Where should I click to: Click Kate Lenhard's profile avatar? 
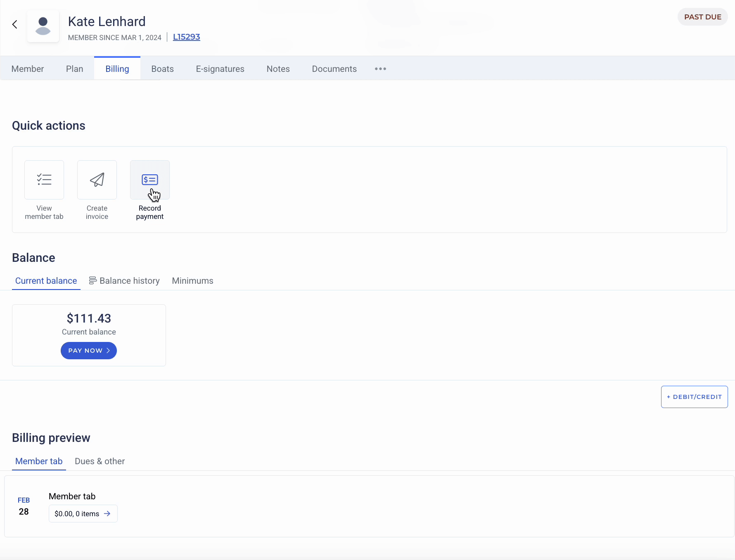(x=43, y=26)
